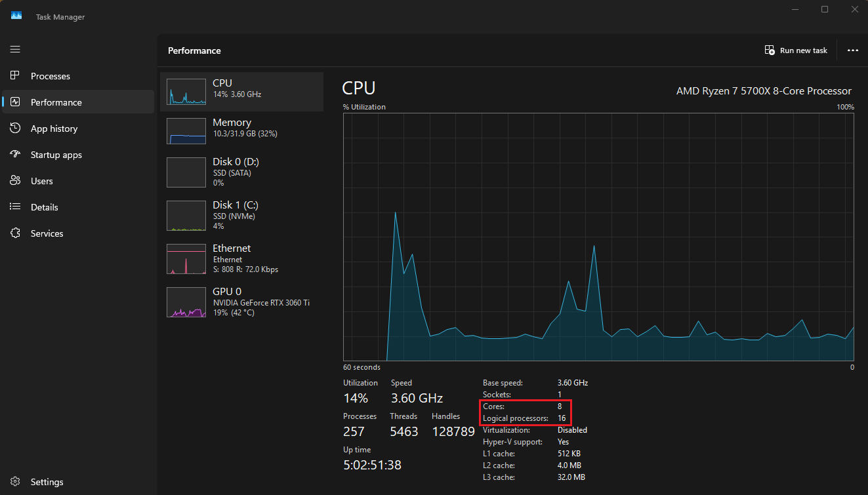Select the Disk 0 (D:) graph thumbnail
Viewport: 868px width, 495px height.
[x=186, y=172]
